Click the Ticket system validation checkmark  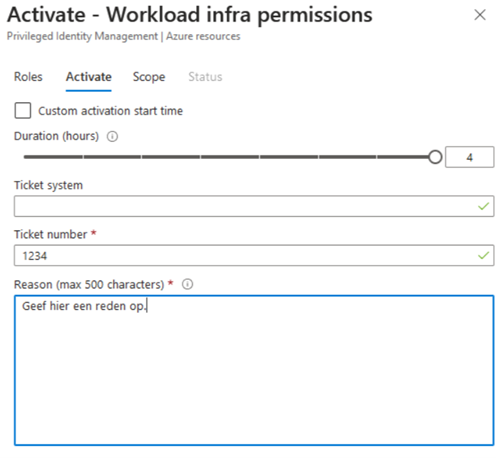pyautogui.click(x=483, y=206)
